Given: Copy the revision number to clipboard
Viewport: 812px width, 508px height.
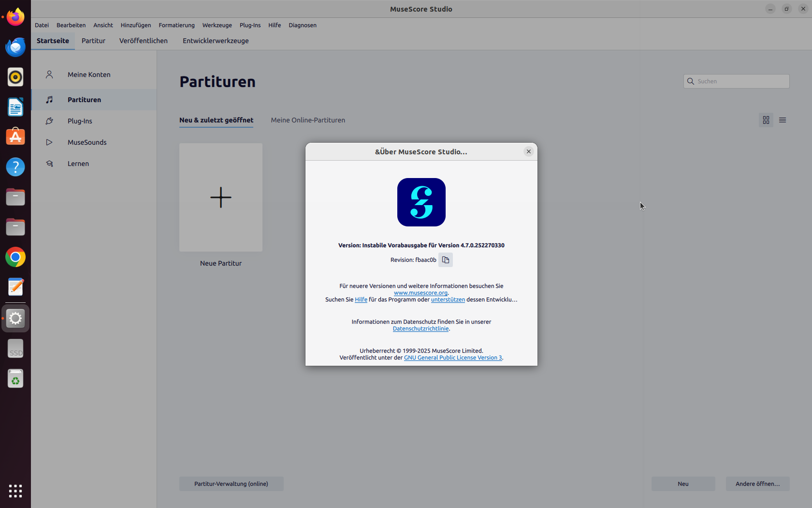Looking at the screenshot, I should pyautogui.click(x=446, y=260).
